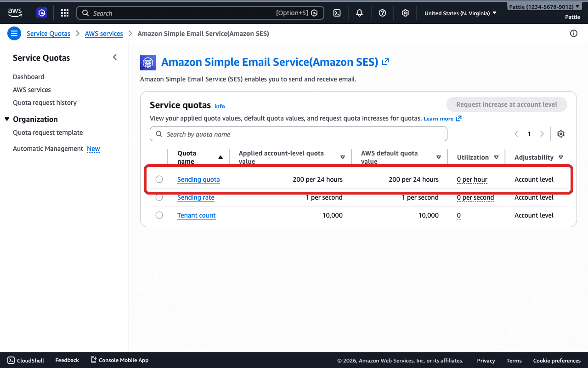Click the AWS services breadcrumb
Viewport: 588px width, 368px height.
[x=104, y=34]
